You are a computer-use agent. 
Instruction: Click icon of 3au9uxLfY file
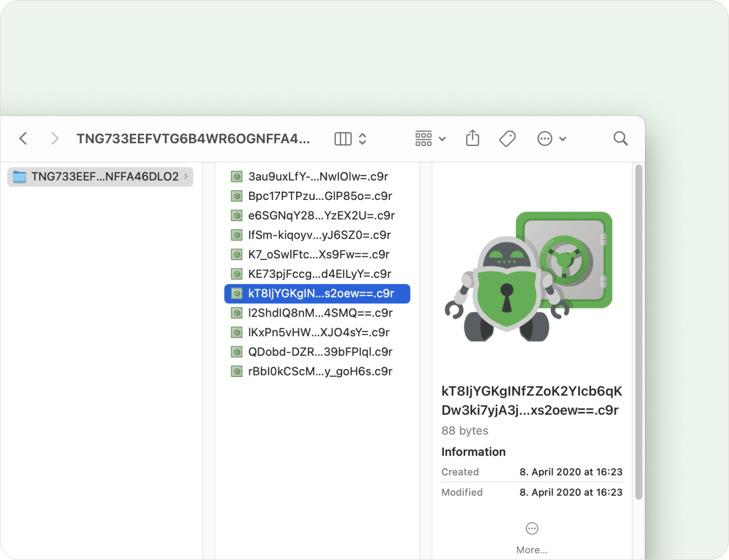point(237,177)
